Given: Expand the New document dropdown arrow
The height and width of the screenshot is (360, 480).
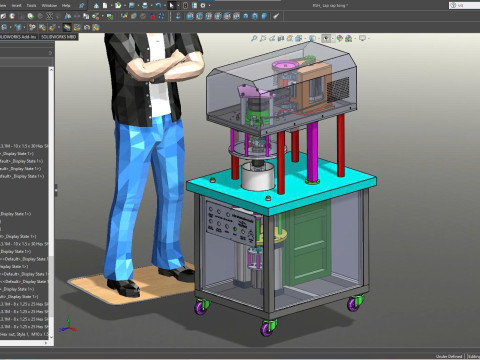Looking at the screenshot, I should click(x=111, y=6).
